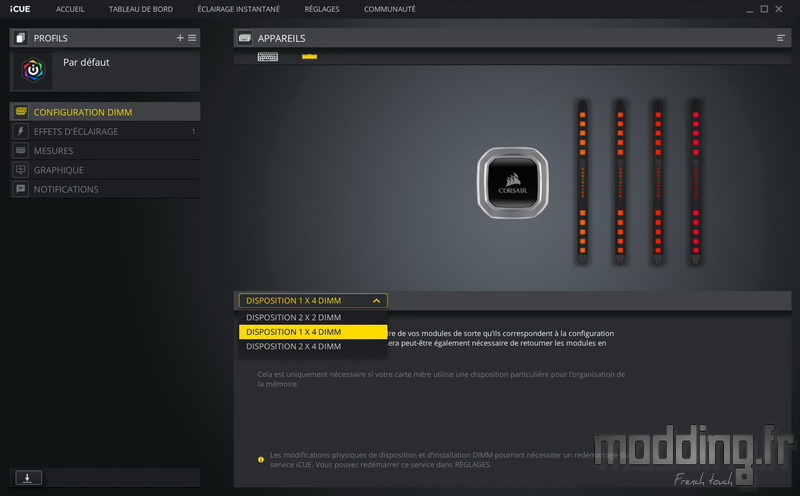Choose highlighted DISPOSITION 1 X 4 DIMM option
The height and width of the screenshot is (496, 800).
[x=313, y=332]
